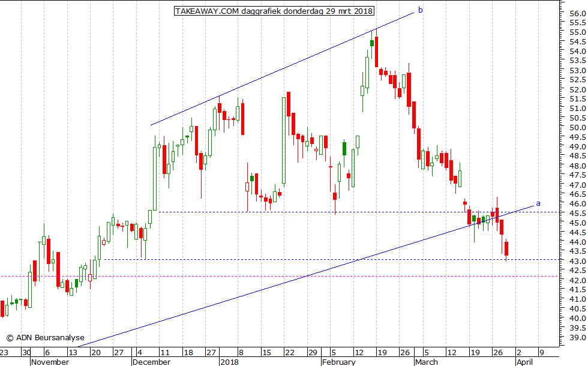Select the trendline label b

421,10
